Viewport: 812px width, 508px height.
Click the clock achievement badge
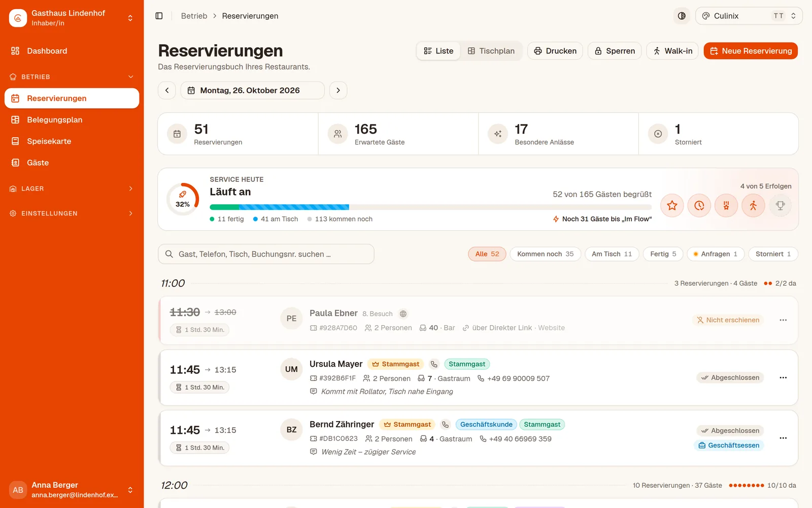[x=699, y=206]
